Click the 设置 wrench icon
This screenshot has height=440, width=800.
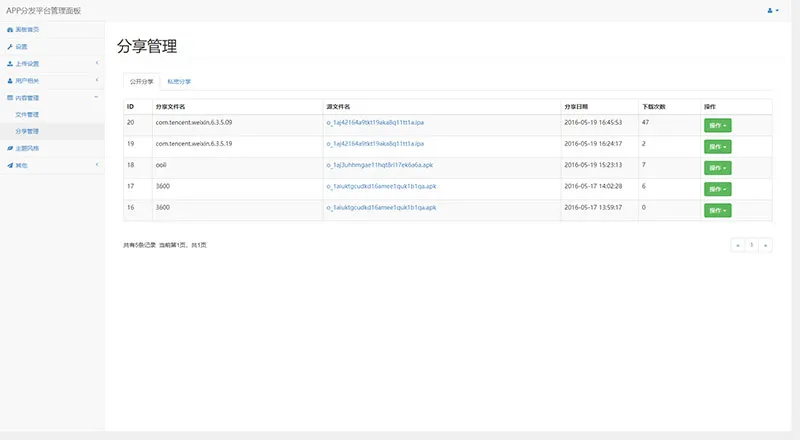(10, 47)
